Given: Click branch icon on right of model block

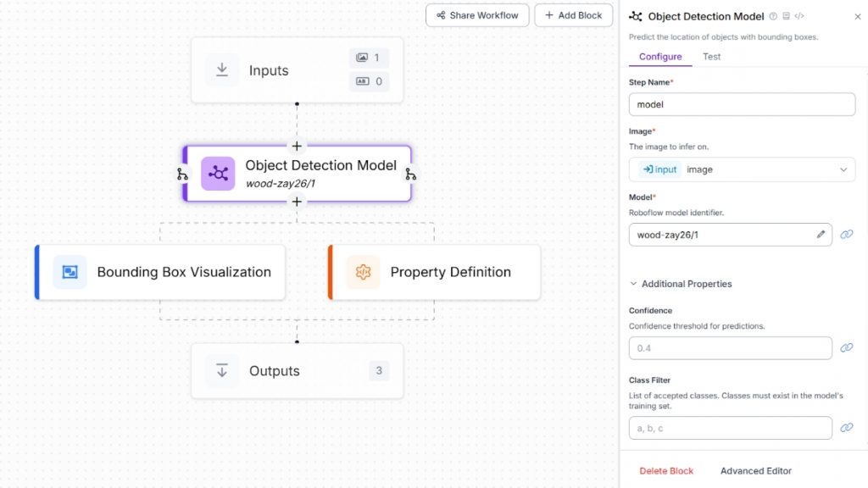Looking at the screenshot, I should 411,174.
